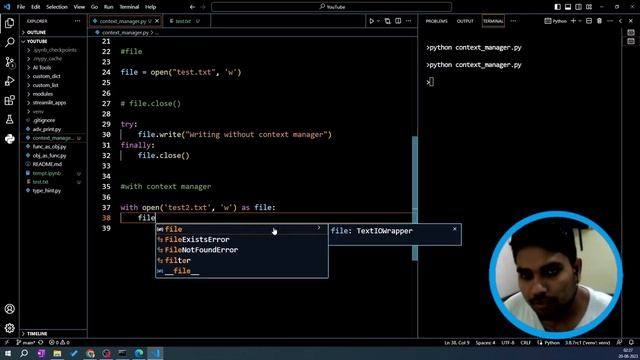Open the Manage settings gear
Screen dimensions: 640x360
[x=9, y=328]
